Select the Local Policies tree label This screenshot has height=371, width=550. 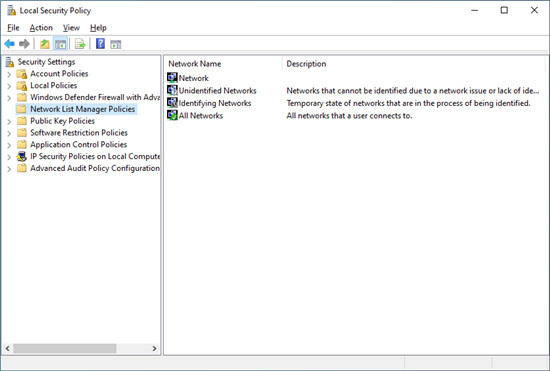[54, 86]
